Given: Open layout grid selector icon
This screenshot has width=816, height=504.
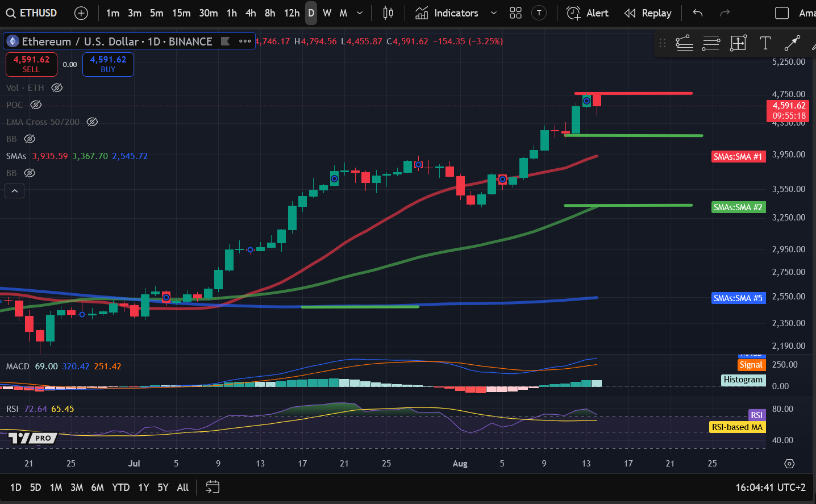Looking at the screenshot, I should click(515, 13).
